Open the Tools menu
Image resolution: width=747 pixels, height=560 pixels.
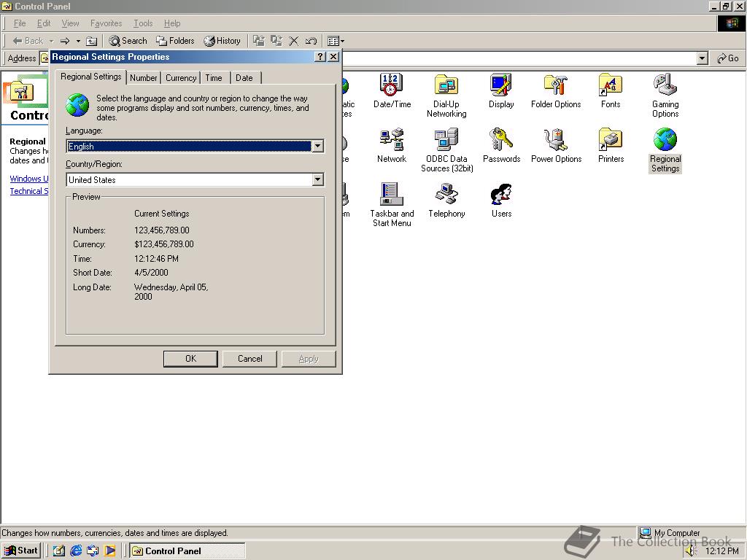143,23
